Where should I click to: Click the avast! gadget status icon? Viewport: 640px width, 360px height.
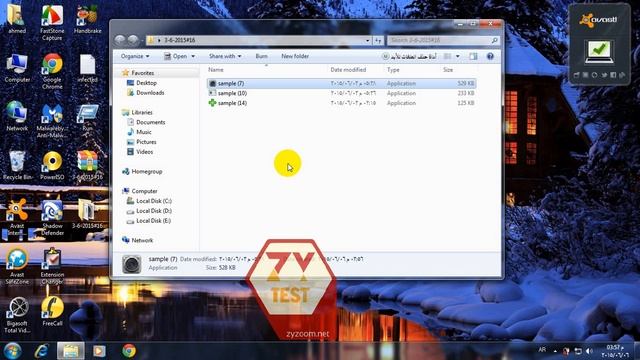(599, 51)
